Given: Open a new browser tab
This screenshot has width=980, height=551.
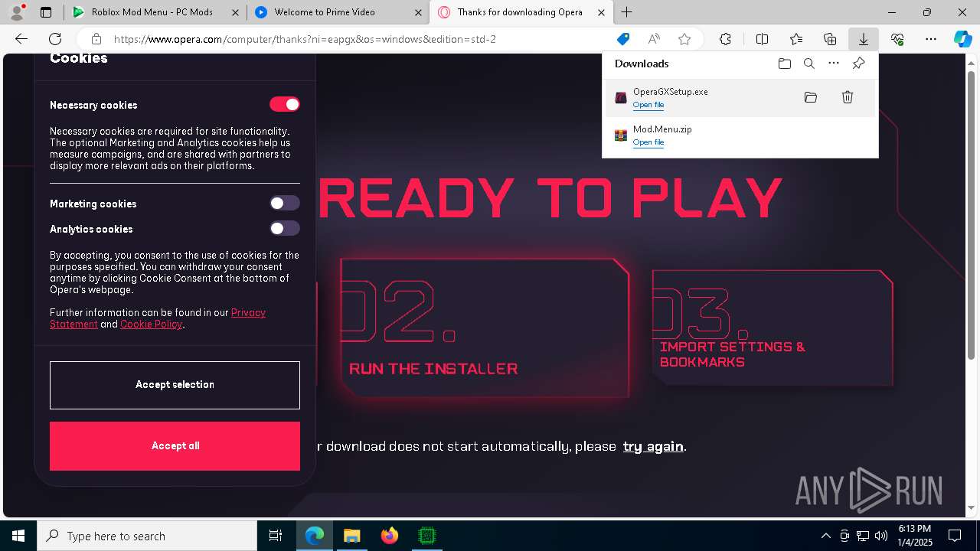Looking at the screenshot, I should [627, 12].
